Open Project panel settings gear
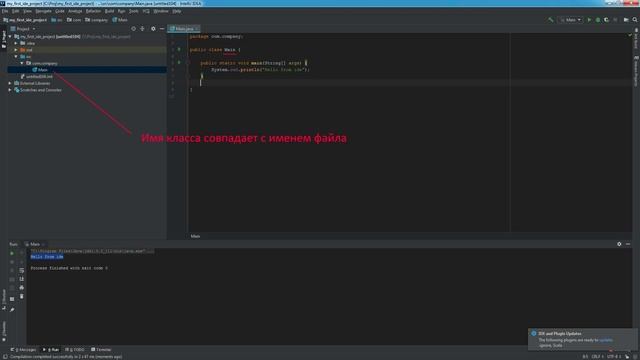The height and width of the screenshot is (360, 640). [153, 29]
